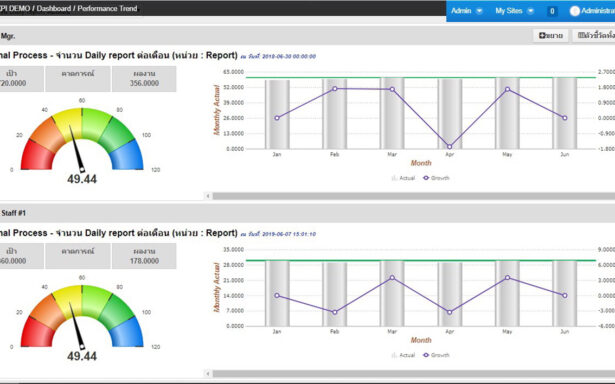615x384 pixels.
Task: Click the expand button with plus icon
Action: coord(551,36)
